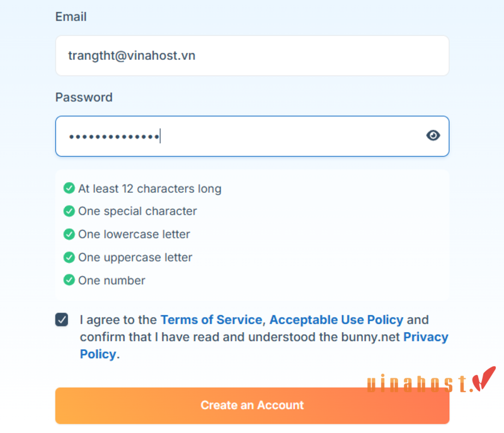
Task: Open the Privacy Policy link
Action: (426, 337)
